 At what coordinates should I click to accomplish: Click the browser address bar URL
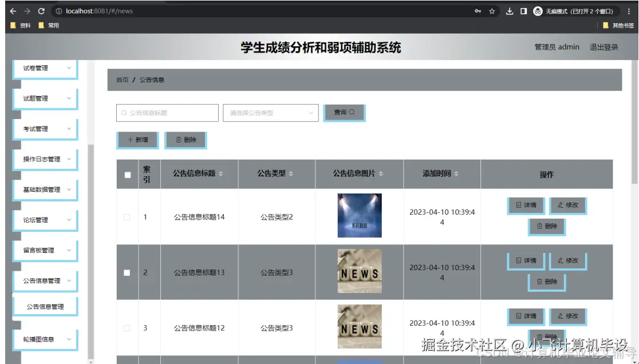[x=99, y=11]
